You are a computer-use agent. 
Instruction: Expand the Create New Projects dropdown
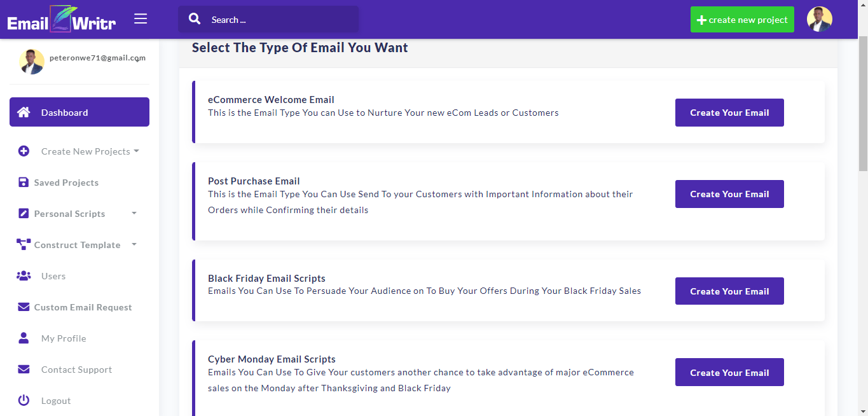point(90,151)
